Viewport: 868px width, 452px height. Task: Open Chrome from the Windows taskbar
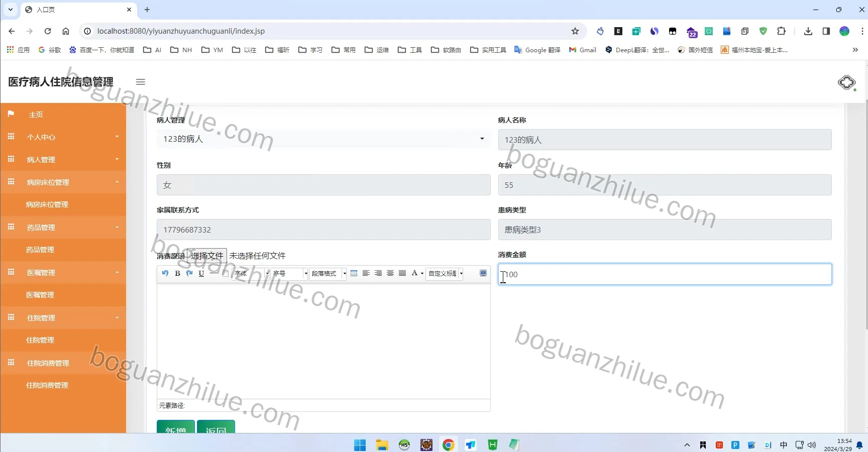tap(449, 444)
